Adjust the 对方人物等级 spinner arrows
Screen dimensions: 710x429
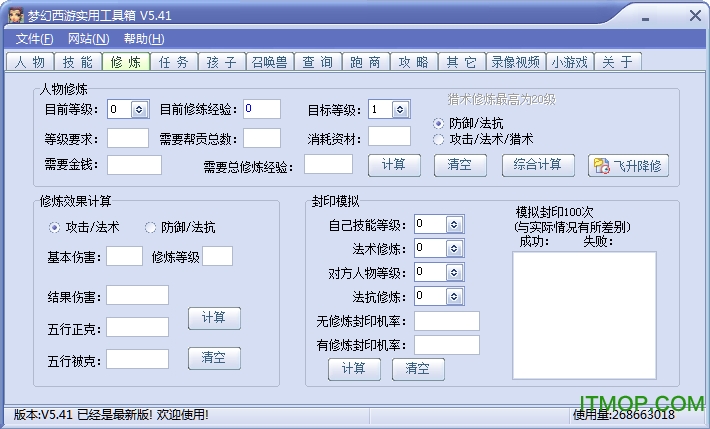point(454,273)
